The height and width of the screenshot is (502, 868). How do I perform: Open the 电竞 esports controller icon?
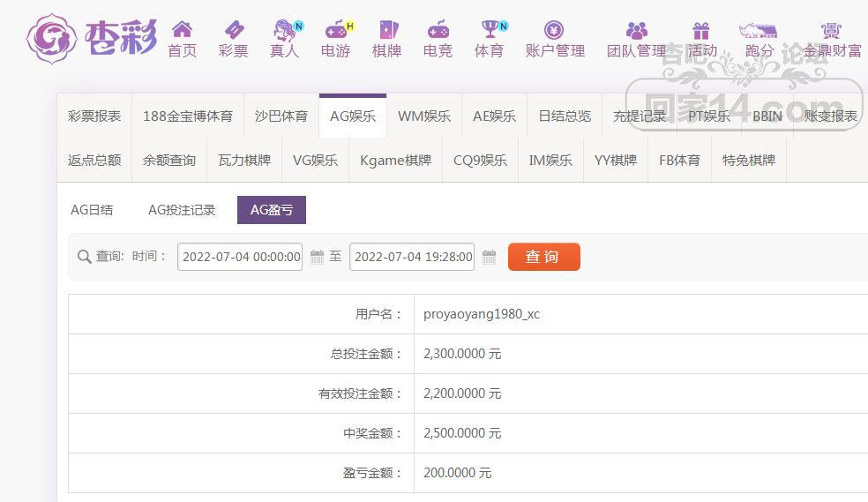pyautogui.click(x=438, y=29)
